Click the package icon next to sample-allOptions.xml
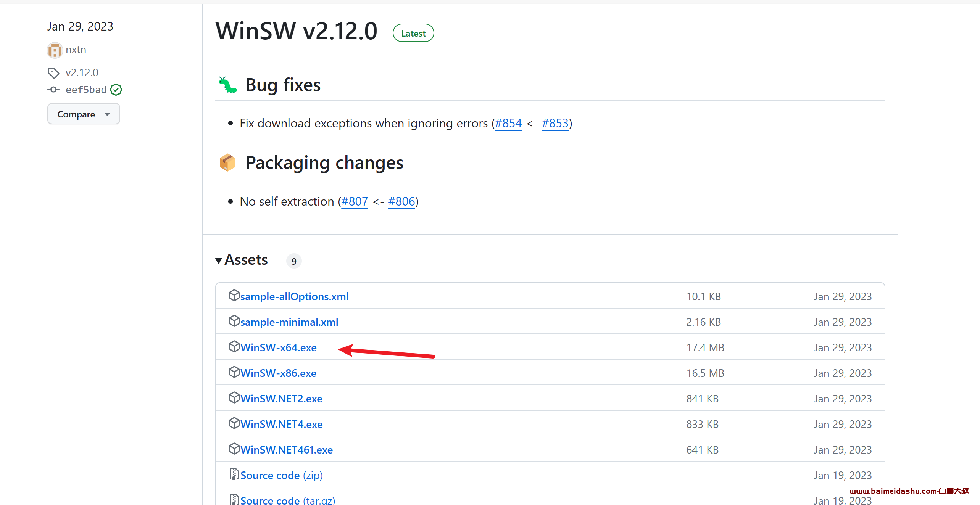The image size is (980, 505). pos(234,295)
